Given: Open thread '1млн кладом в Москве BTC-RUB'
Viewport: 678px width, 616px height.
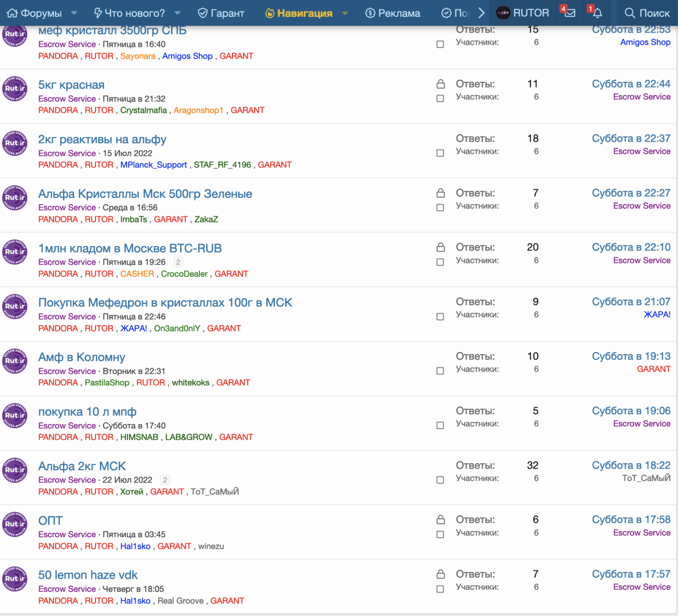Looking at the screenshot, I should click(x=130, y=248).
